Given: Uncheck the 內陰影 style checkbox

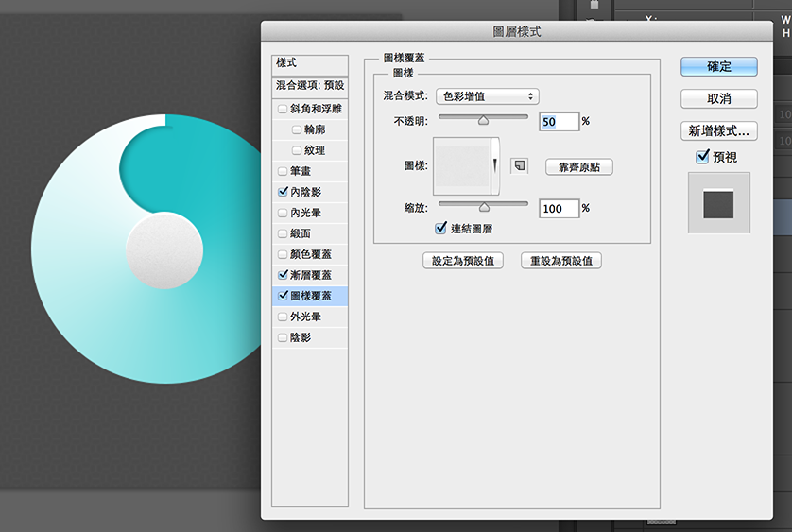Looking at the screenshot, I should [283, 192].
